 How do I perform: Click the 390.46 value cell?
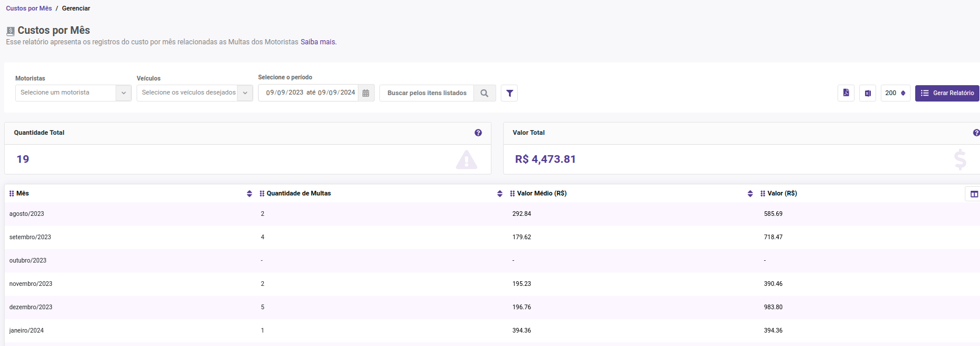tap(773, 284)
